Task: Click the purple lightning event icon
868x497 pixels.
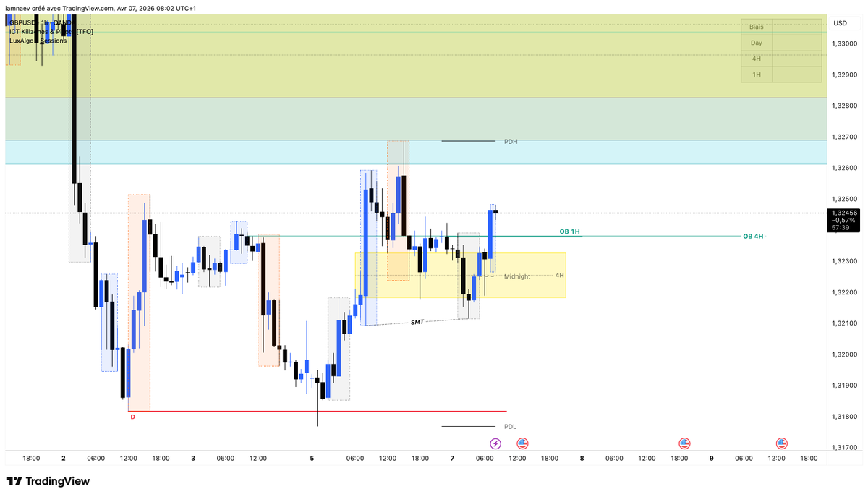Action: click(495, 443)
